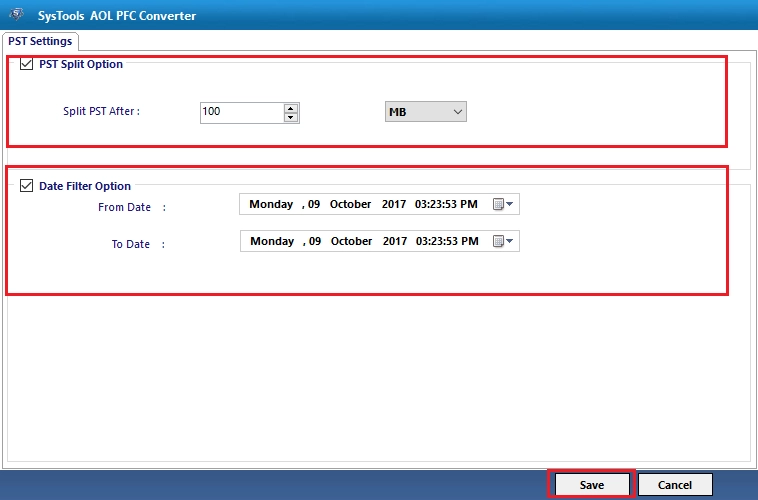
Task: Click 'Monday' in the To Date field
Action: coord(272,241)
